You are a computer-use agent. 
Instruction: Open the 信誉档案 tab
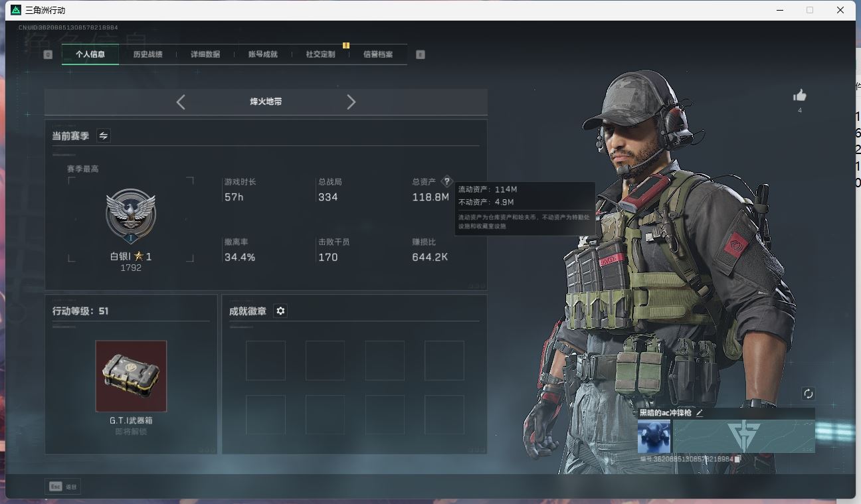378,54
